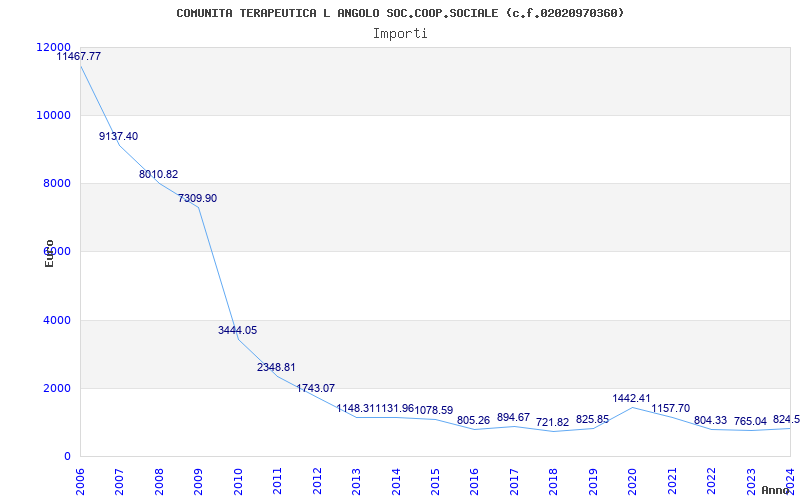Viewport: 800px width, 500px height.
Task: Click the 2006 x-axis year label
Action: [x=80, y=481]
